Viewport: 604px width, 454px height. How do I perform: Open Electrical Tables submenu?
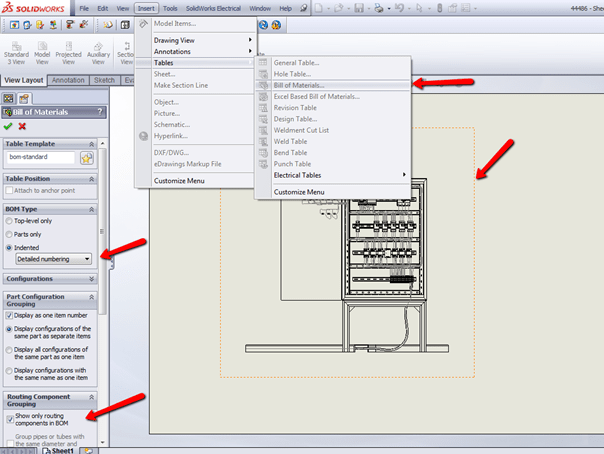tap(333, 175)
